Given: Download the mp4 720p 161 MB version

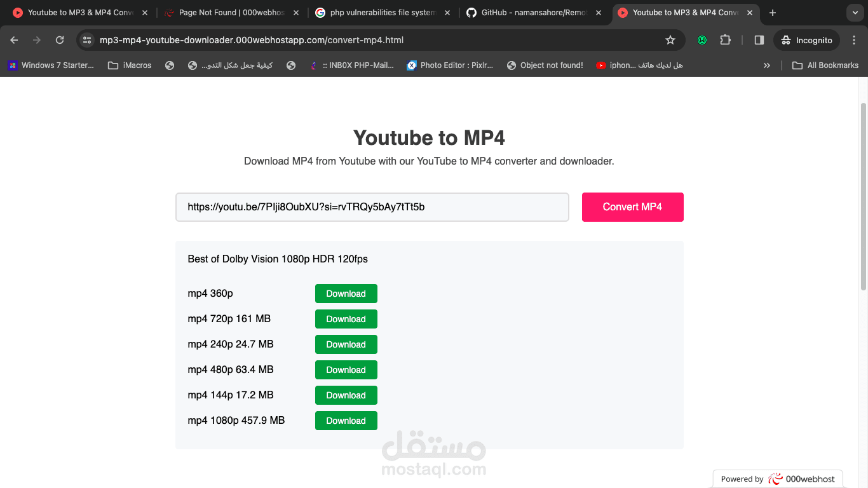Looking at the screenshot, I should click(346, 319).
